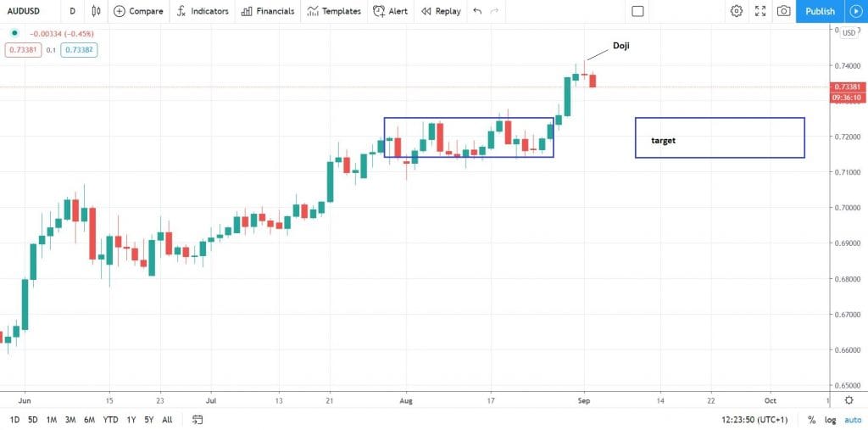This screenshot has height=430, width=868.
Task: Enter fullscreen mode icon
Action: pyautogui.click(x=760, y=10)
